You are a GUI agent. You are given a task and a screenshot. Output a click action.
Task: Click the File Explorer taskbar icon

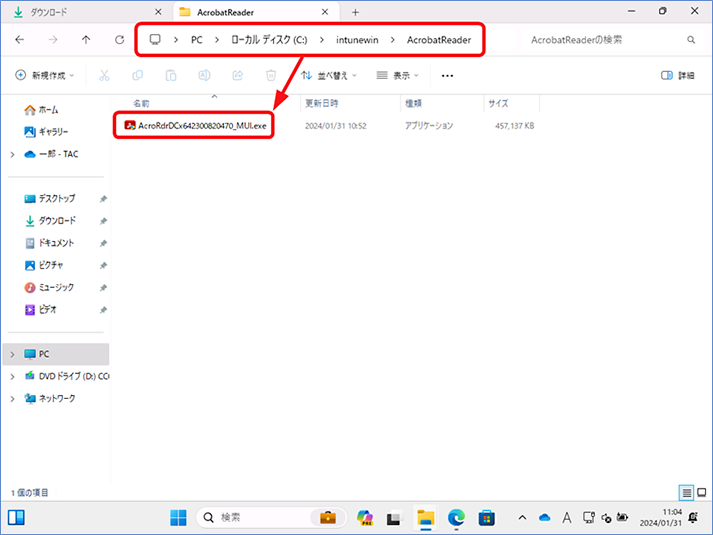coord(426,518)
